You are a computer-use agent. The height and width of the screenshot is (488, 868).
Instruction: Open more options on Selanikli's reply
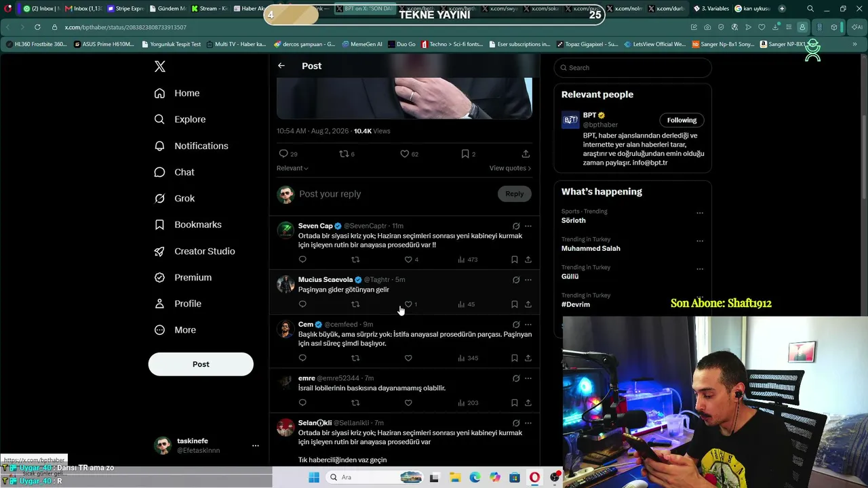tap(528, 423)
